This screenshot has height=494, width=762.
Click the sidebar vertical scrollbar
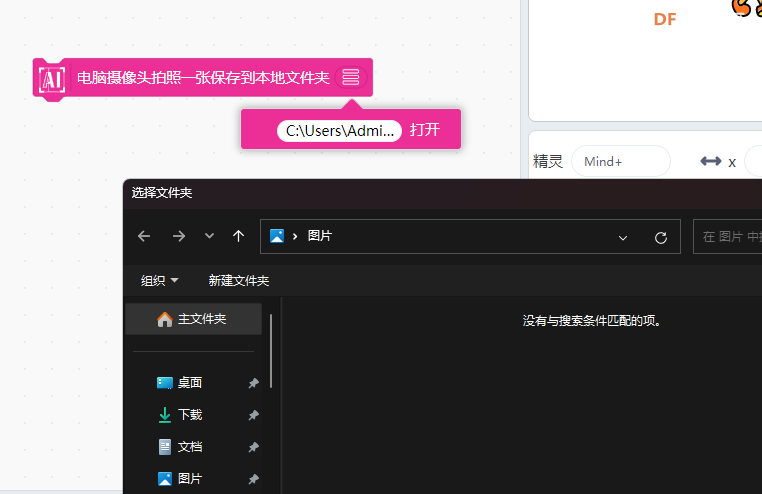[271, 351]
